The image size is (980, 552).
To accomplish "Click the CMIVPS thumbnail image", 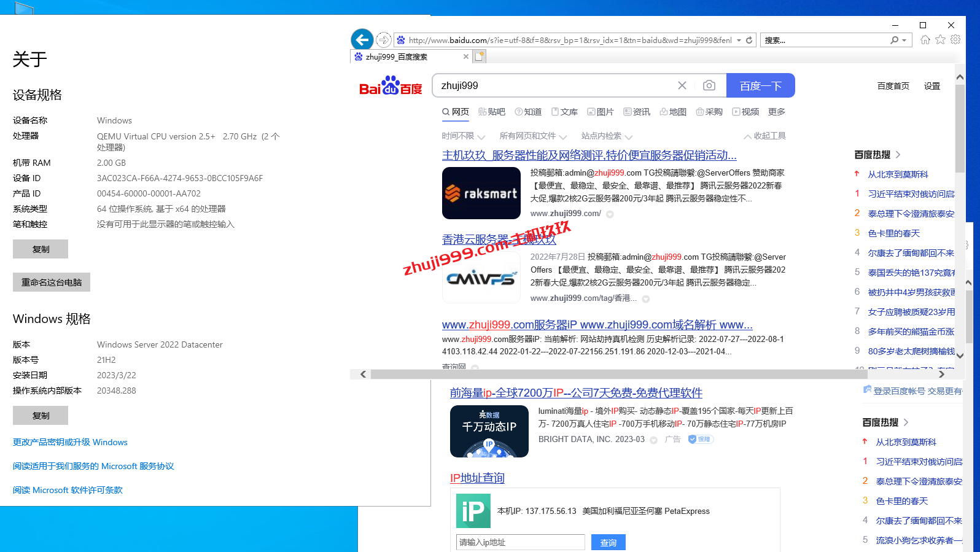I will 481,278.
